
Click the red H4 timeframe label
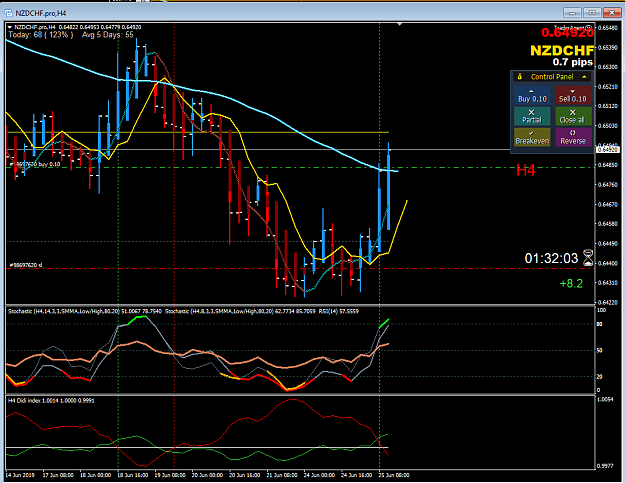click(525, 171)
